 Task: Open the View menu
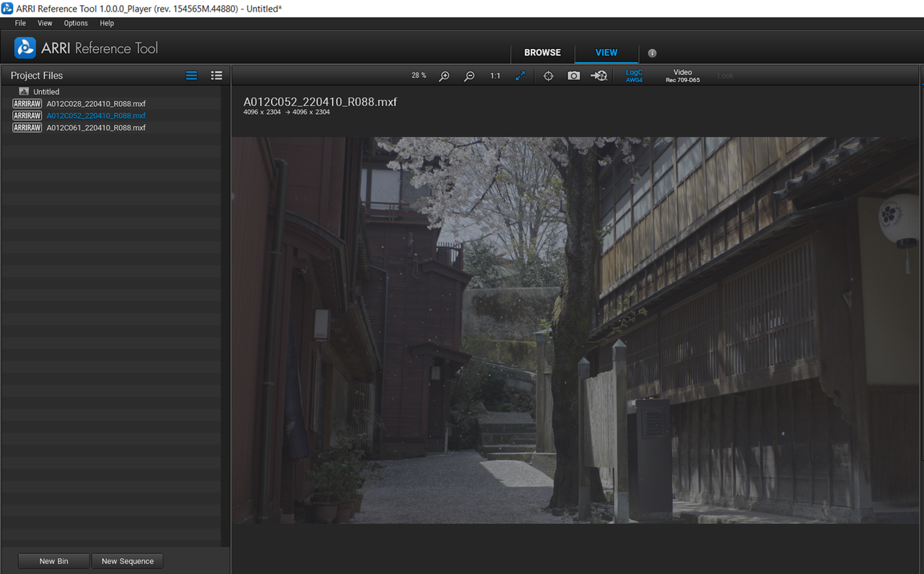(45, 23)
